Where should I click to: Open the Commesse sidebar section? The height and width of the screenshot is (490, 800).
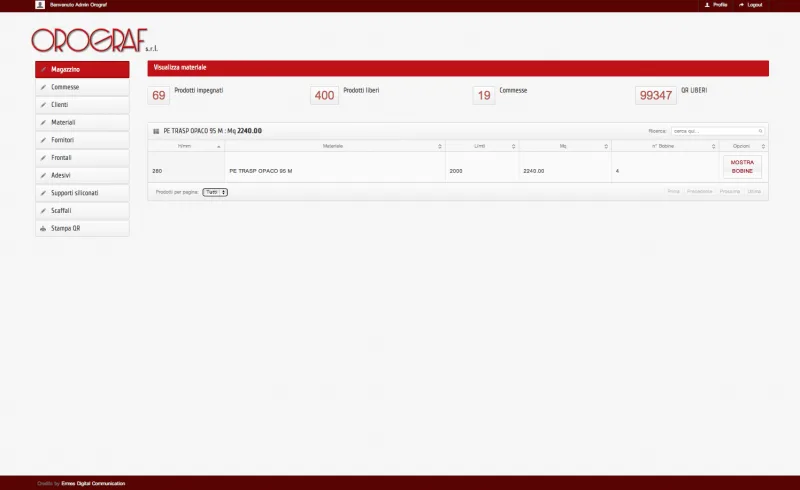coord(82,87)
